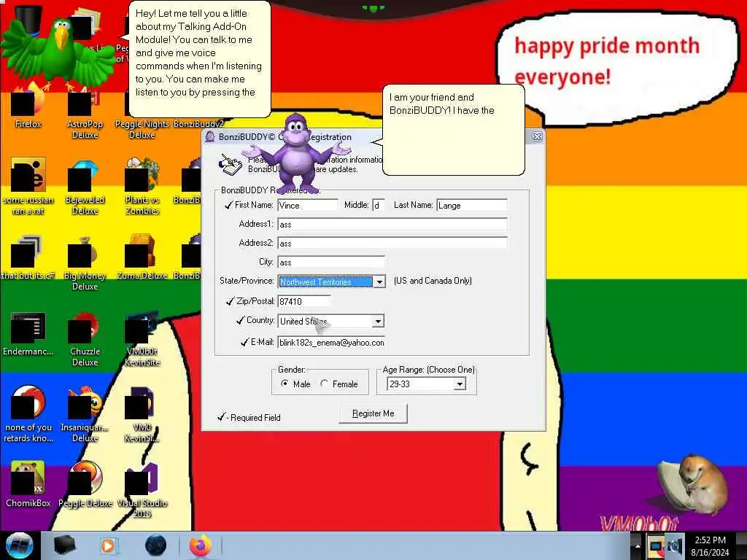The image size is (747, 560).
Task: Open Big Money Deluxe desktop icon
Action: click(85, 262)
